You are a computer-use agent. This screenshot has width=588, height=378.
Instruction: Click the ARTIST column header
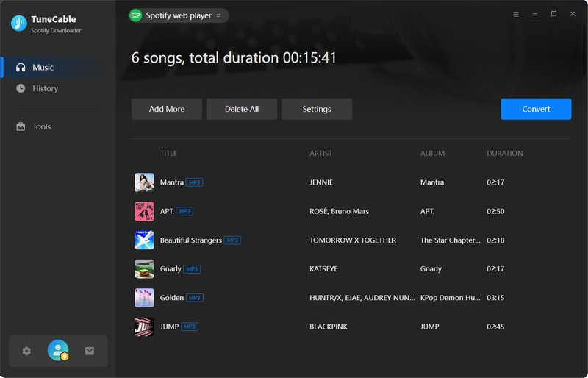click(320, 153)
